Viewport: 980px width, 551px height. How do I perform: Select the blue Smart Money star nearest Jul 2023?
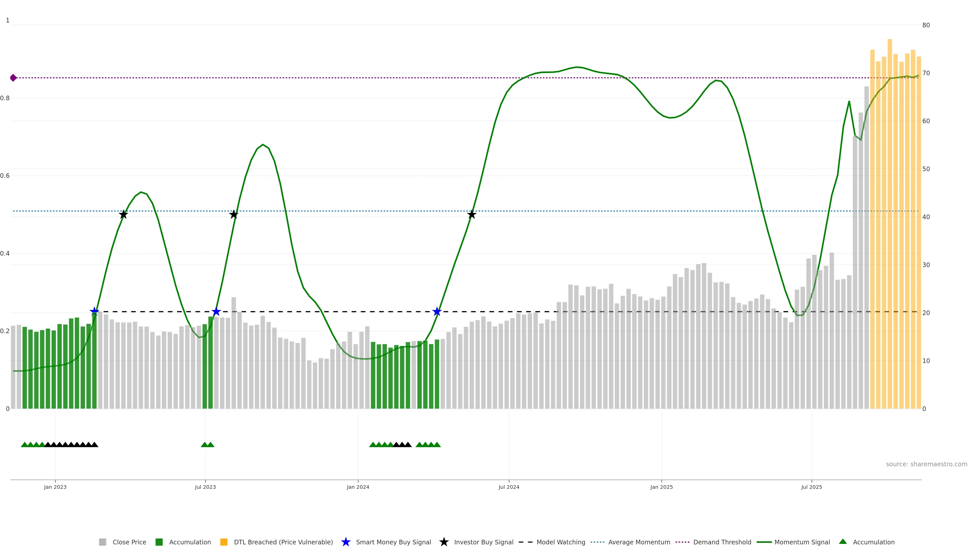(x=216, y=312)
